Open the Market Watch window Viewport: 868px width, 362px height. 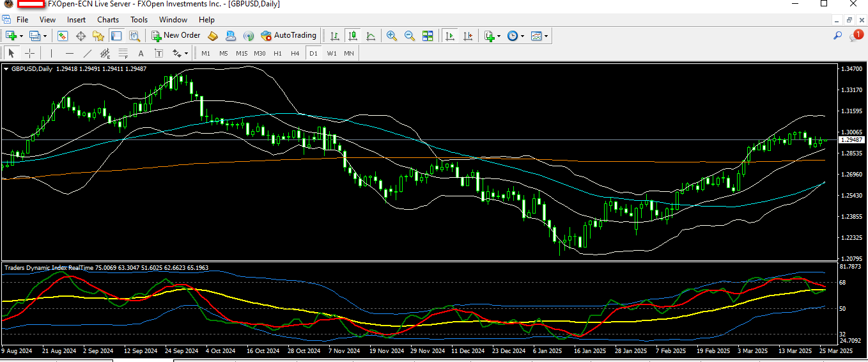pyautogui.click(x=63, y=36)
